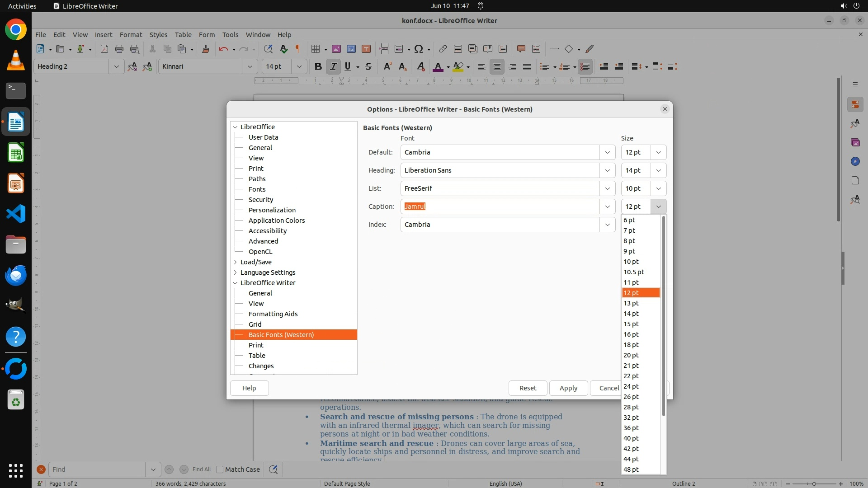Collapse the LibreOffice Writer tree node
This screenshot has width=868, height=488.
point(235,283)
